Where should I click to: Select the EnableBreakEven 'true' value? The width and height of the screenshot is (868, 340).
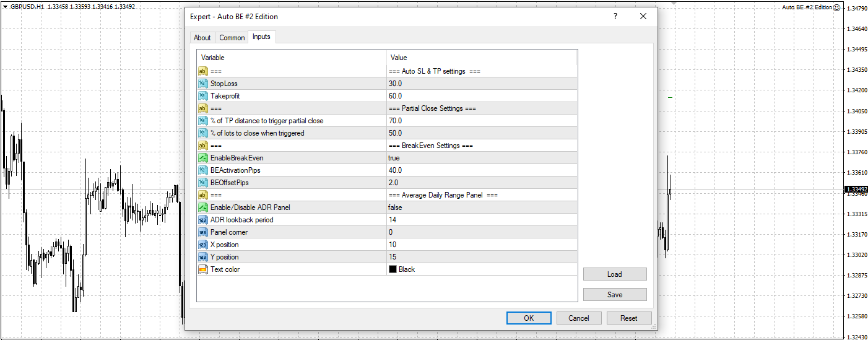(x=395, y=158)
